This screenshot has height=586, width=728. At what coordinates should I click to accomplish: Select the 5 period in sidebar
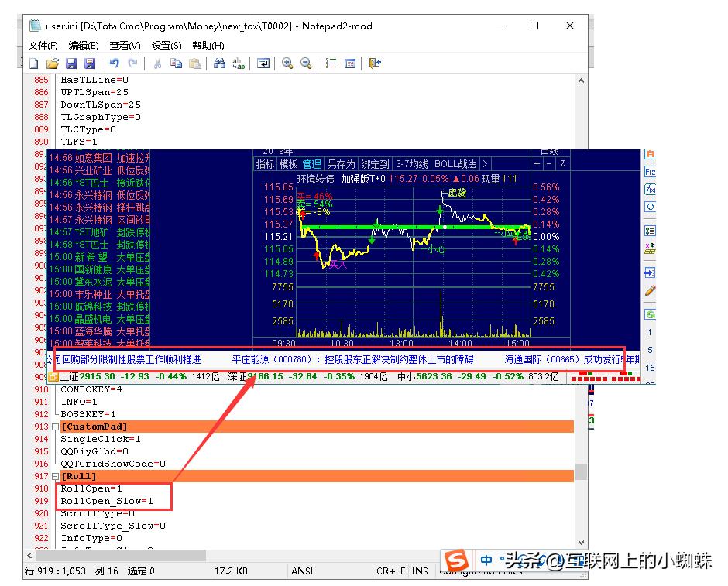[x=650, y=350]
